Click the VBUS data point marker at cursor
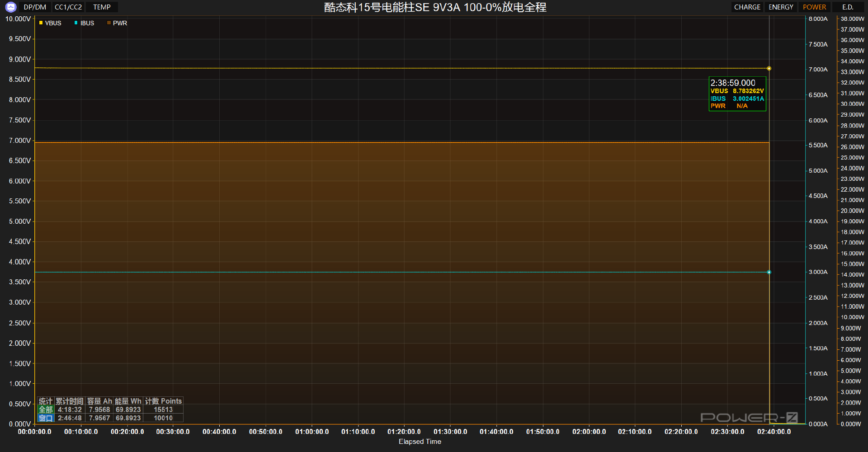Screen dimensions: 868x452 click(x=769, y=69)
